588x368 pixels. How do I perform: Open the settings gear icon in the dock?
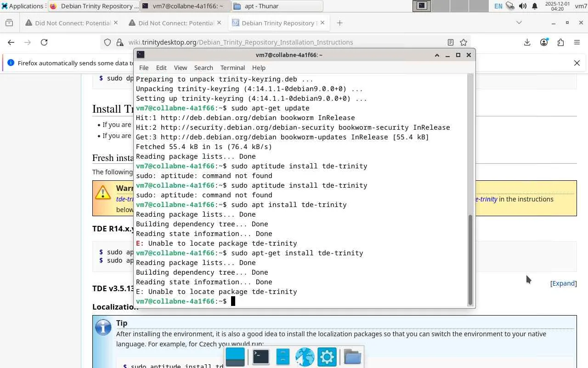coord(327,357)
